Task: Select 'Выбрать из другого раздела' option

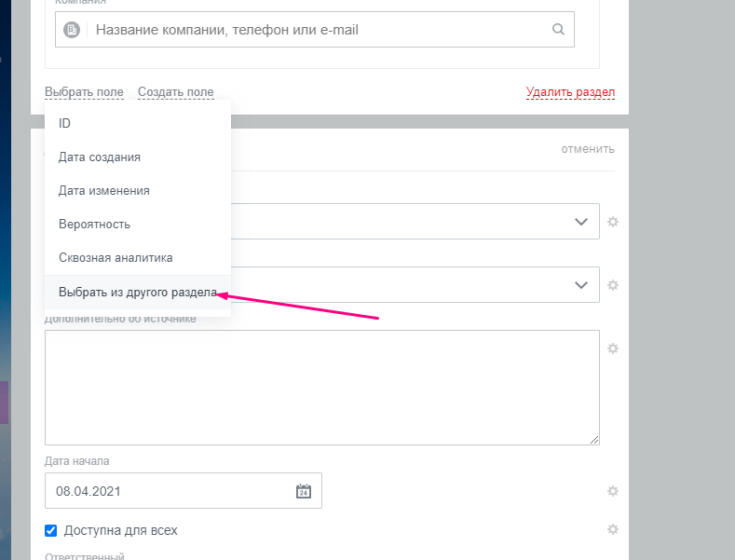Action: click(x=137, y=293)
